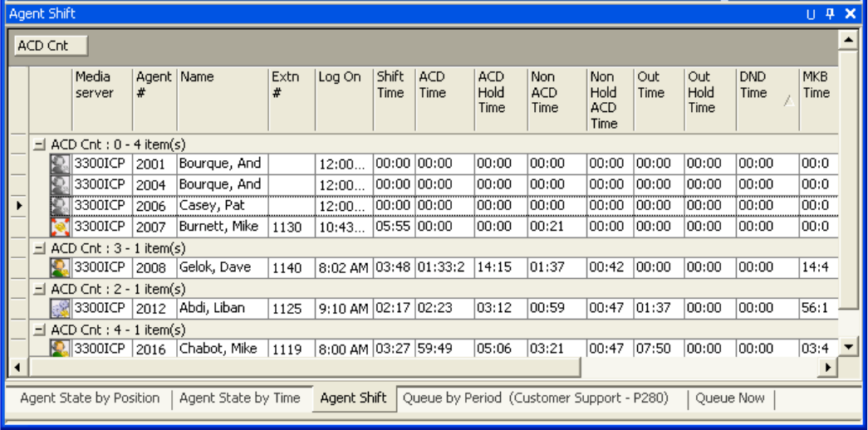This screenshot has width=868, height=430.
Task: Click extension 1119 cell
Action: coord(292,348)
